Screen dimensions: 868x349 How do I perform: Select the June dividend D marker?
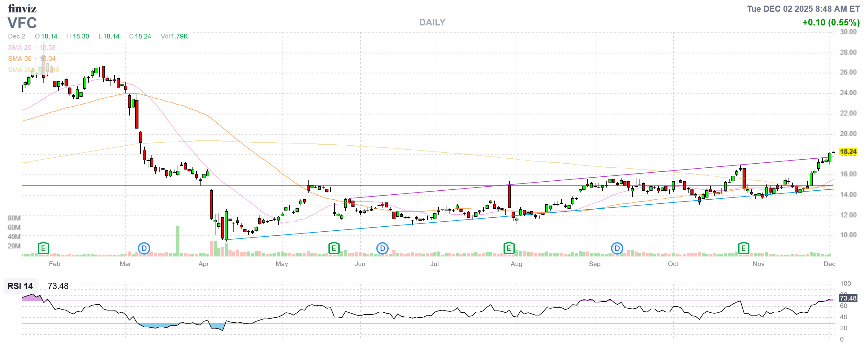click(x=382, y=249)
